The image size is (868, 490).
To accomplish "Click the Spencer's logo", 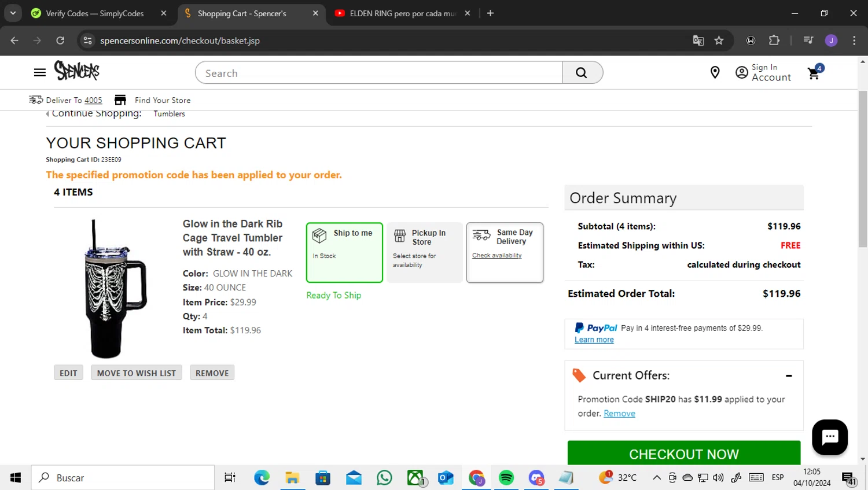I will [77, 71].
